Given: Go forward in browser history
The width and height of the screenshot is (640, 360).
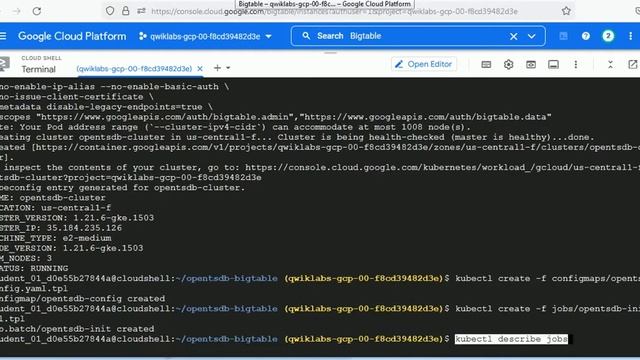Looking at the screenshot, I should tap(16, 11).
